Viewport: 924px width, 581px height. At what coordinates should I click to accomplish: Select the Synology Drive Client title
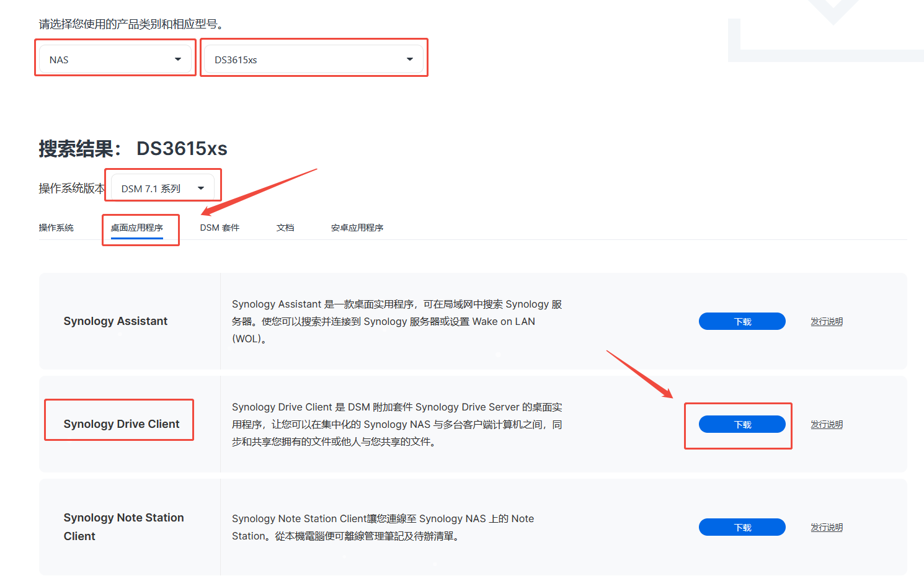(x=122, y=424)
